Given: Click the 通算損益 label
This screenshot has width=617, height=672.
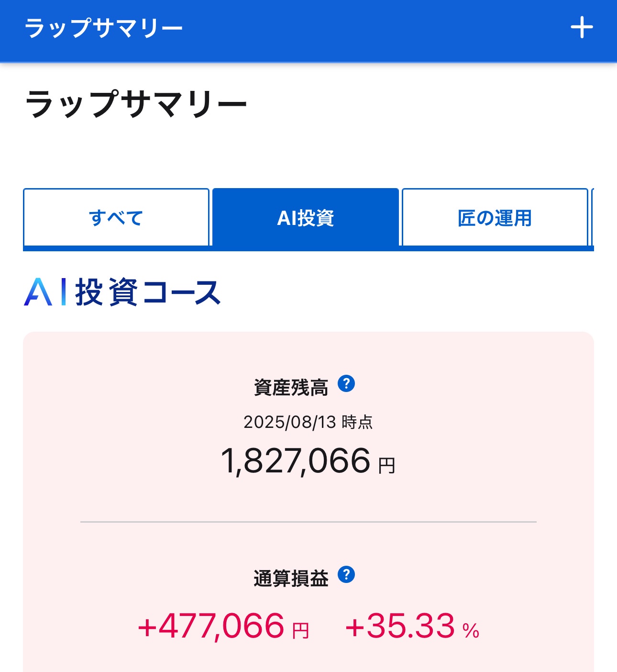Looking at the screenshot, I should [x=291, y=578].
